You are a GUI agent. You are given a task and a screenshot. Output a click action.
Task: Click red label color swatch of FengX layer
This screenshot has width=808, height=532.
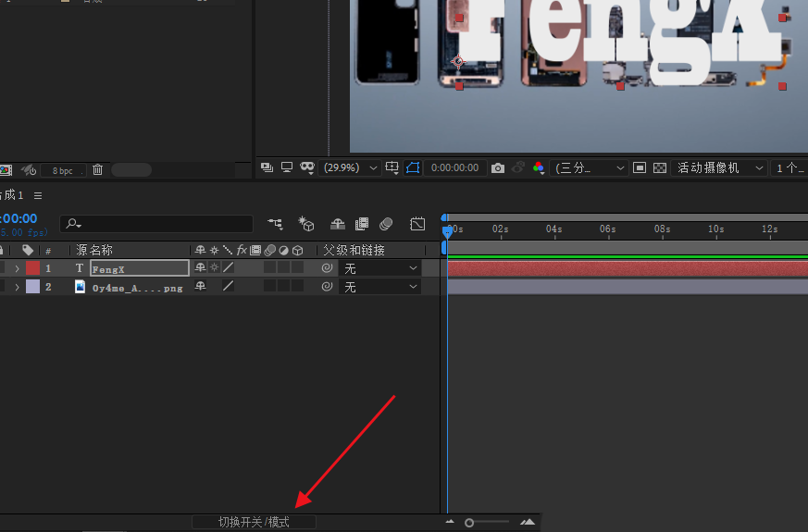pyautogui.click(x=32, y=268)
